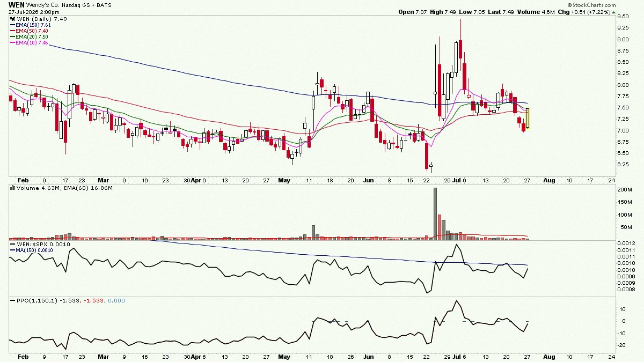Click the 8.00 price axis label
644x362 pixels.
(623, 85)
